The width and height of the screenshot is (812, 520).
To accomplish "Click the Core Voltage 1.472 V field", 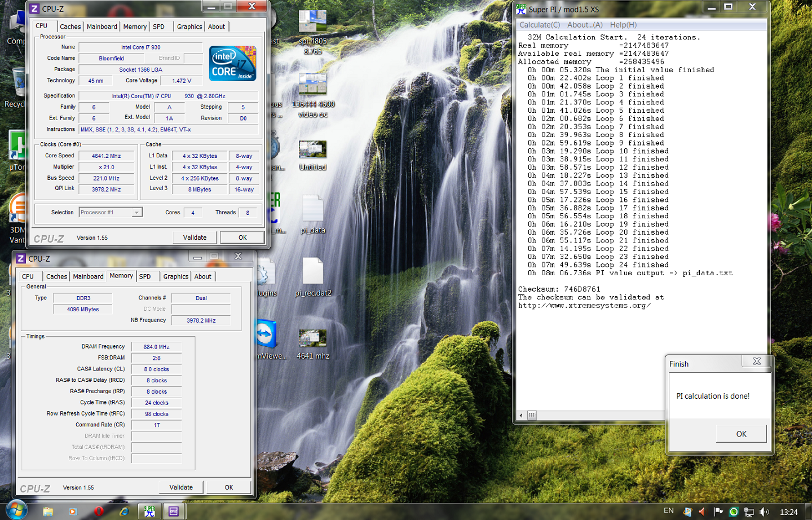I will [182, 81].
